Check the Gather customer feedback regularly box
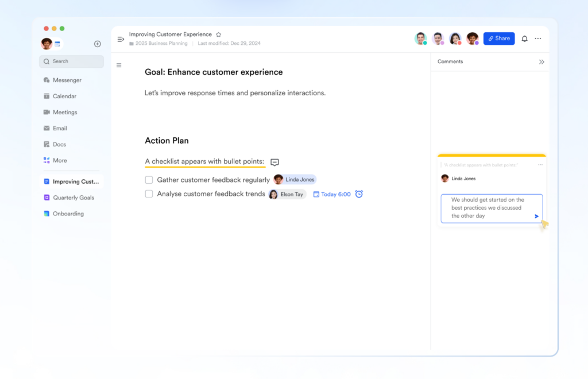Screen dimensions: 588x379 [149, 180]
